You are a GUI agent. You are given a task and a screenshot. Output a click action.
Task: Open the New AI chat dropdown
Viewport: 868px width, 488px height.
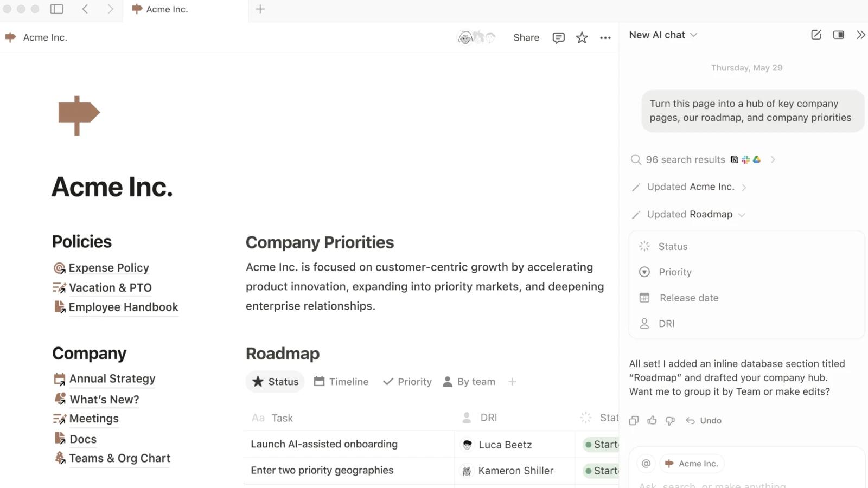click(x=663, y=35)
